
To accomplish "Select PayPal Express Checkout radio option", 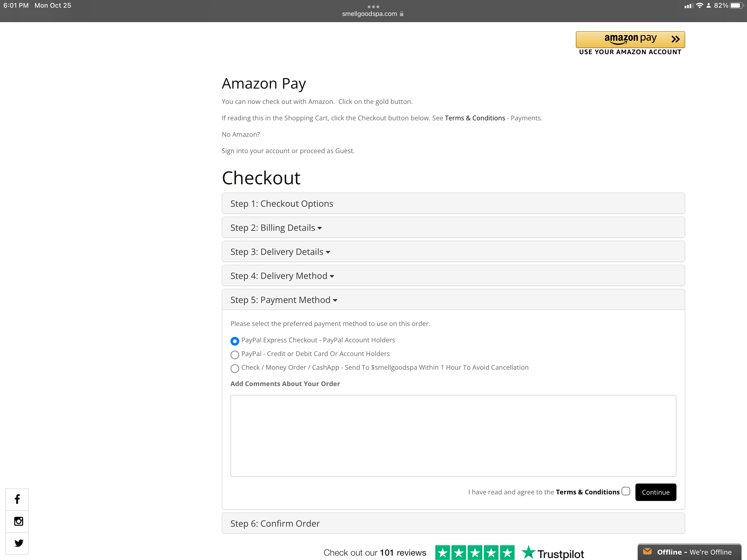I will click(235, 341).
